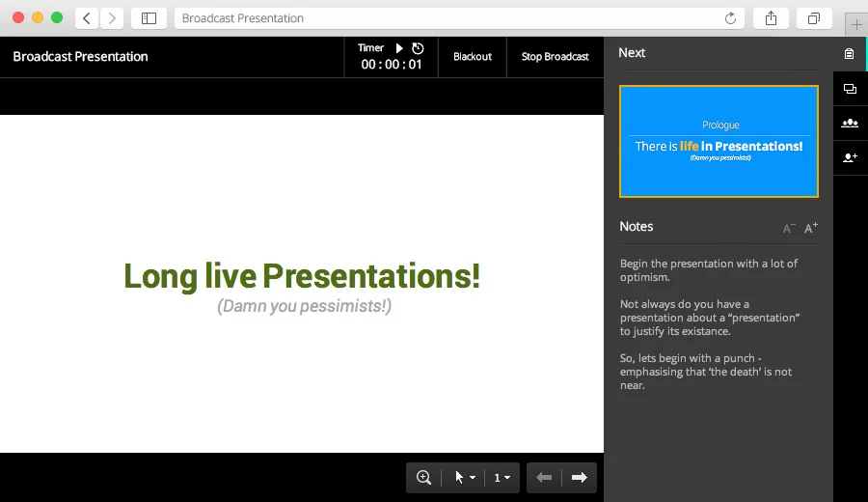Screen dimensions: 868x502
Task: Click the Safari share icon
Action: coord(772,18)
